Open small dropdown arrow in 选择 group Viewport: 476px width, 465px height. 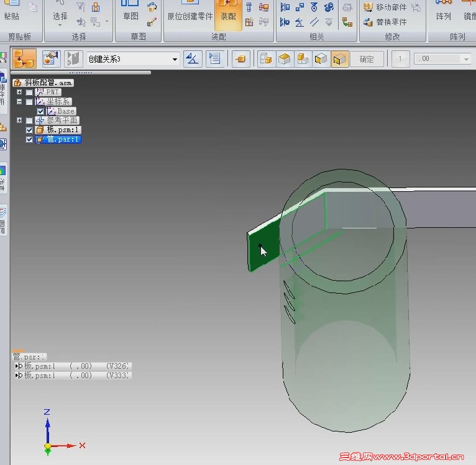point(107,22)
